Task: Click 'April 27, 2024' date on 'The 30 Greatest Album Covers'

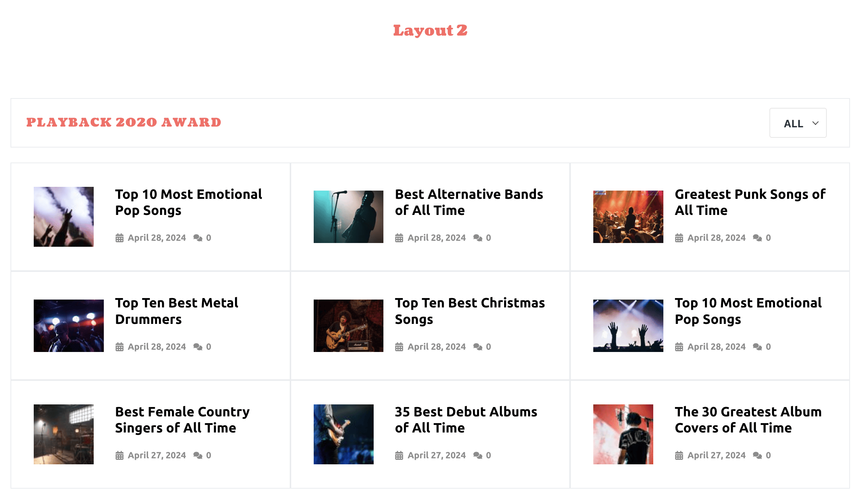Action: 717,455
